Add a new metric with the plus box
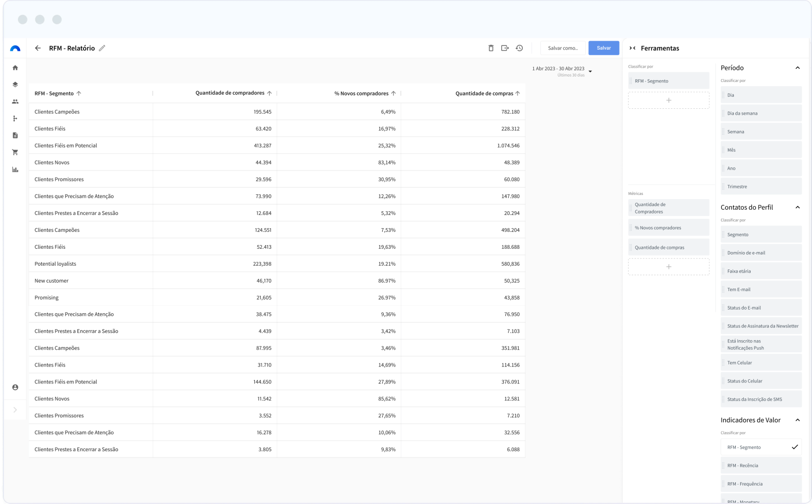 point(668,267)
